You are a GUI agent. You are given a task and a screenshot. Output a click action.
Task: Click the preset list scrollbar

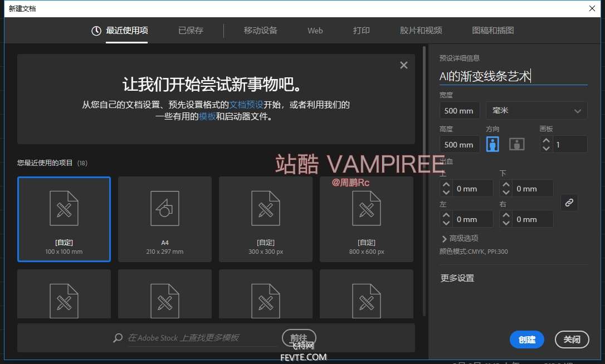[x=424, y=181]
